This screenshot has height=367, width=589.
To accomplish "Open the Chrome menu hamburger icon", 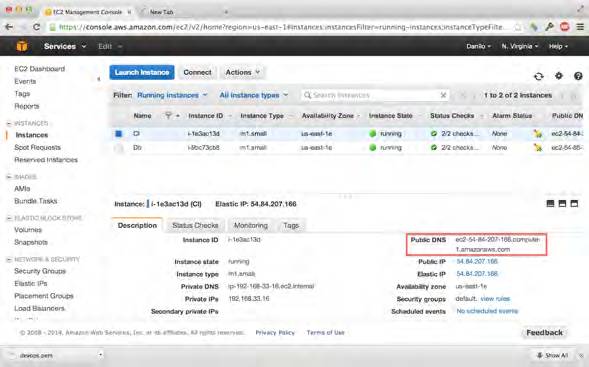I will click(x=580, y=27).
